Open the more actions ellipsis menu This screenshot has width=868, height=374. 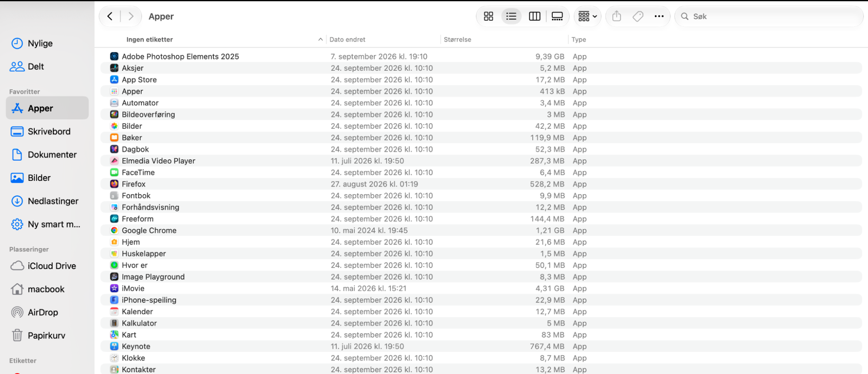click(659, 16)
